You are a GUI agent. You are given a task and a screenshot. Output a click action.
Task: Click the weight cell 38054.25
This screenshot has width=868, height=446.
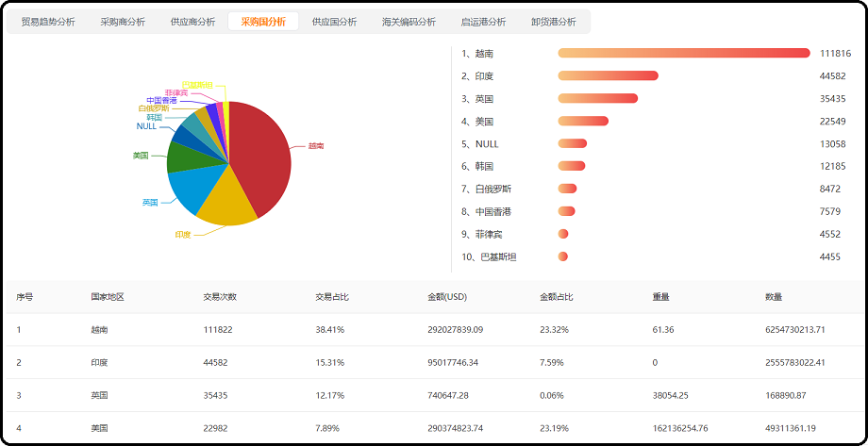click(x=671, y=396)
